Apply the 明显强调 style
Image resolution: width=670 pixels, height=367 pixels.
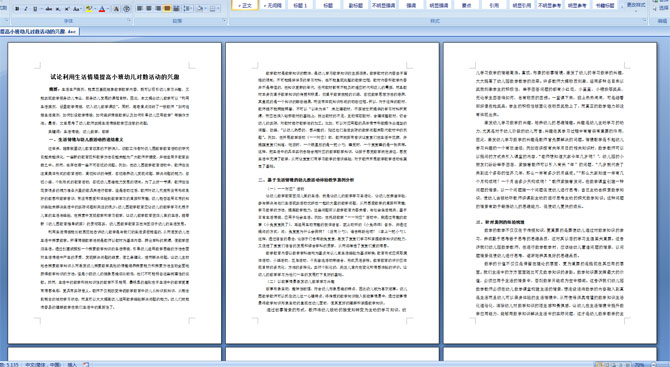[x=439, y=5]
